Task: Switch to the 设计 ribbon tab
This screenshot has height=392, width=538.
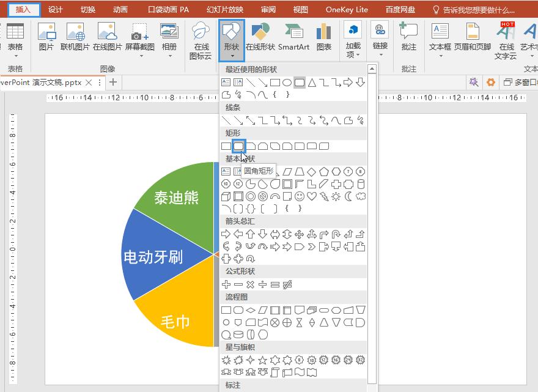Action: pyautogui.click(x=56, y=9)
